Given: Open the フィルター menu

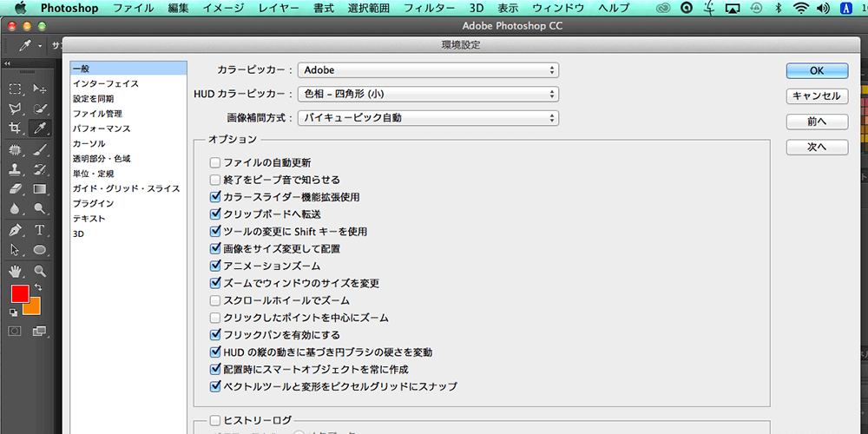Looking at the screenshot, I should (x=429, y=8).
